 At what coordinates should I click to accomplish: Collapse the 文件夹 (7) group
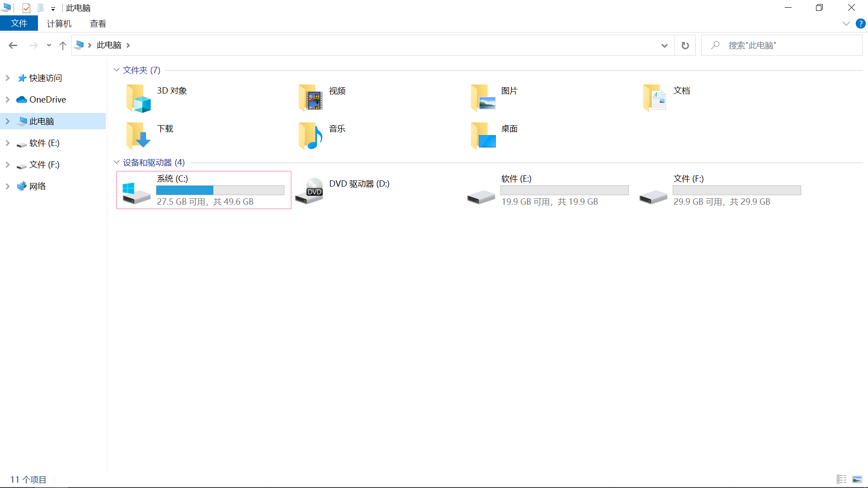[116, 70]
